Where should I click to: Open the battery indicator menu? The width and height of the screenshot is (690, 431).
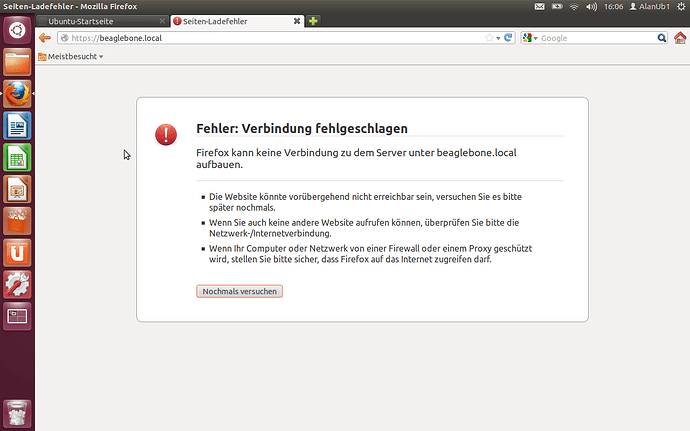557,7
